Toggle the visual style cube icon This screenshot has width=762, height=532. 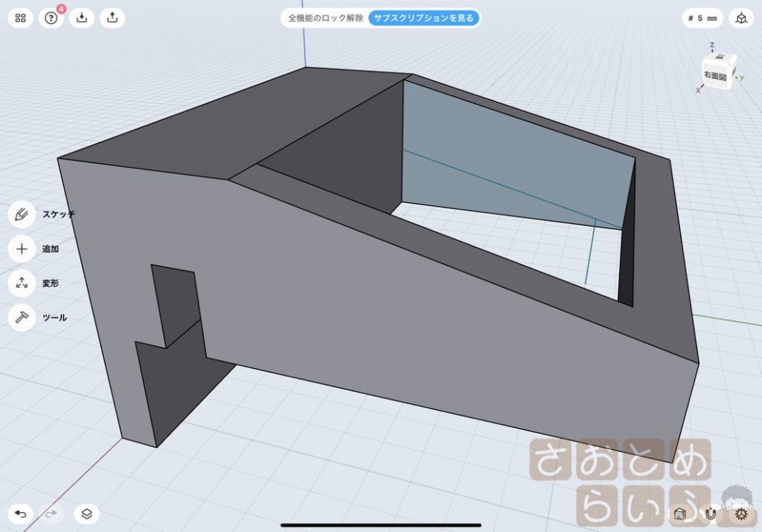(680, 514)
